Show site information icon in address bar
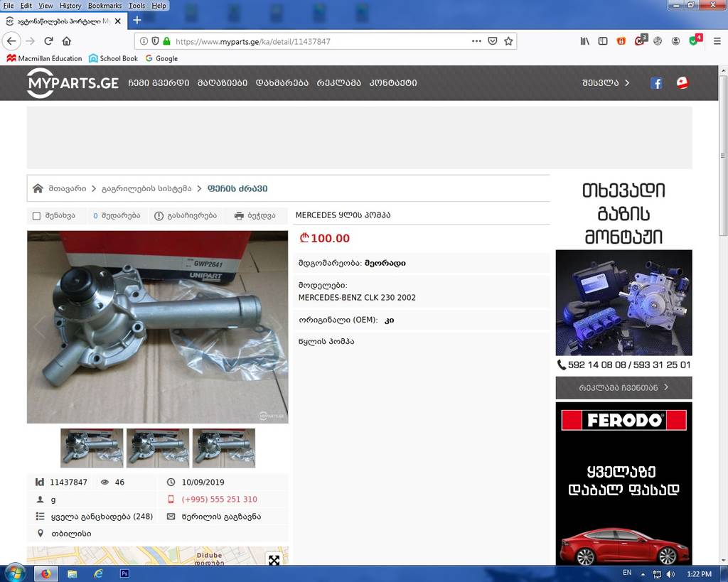The image size is (728, 582). [144, 41]
